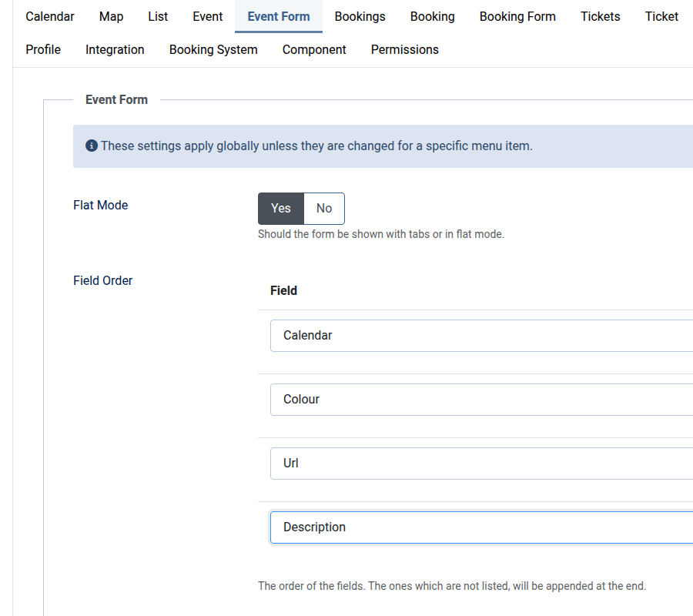Switch to the Map tab

[x=111, y=16]
